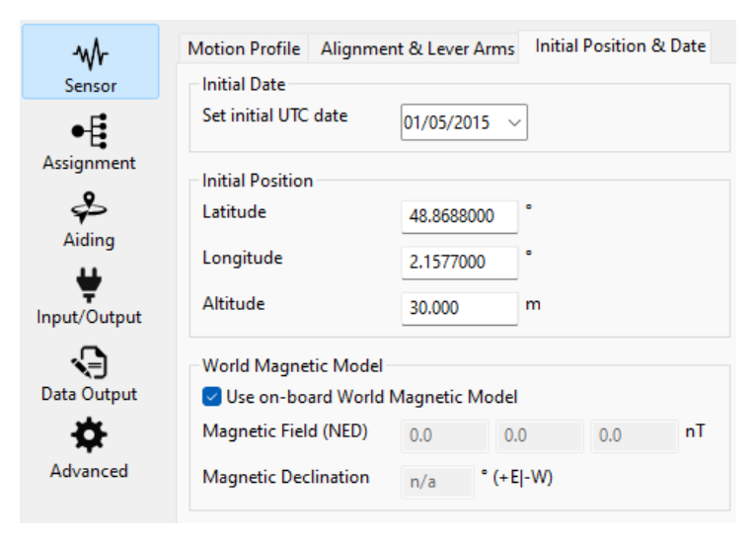This screenshot has height=543, width=756.
Task: Click the first Magnetic Field NED field
Action: pyautogui.click(x=444, y=436)
